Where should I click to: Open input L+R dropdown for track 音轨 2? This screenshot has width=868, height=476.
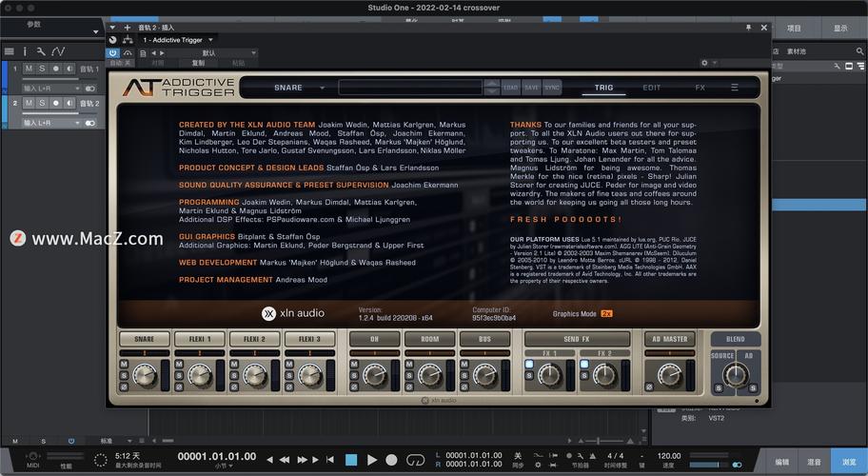pyautogui.click(x=52, y=123)
